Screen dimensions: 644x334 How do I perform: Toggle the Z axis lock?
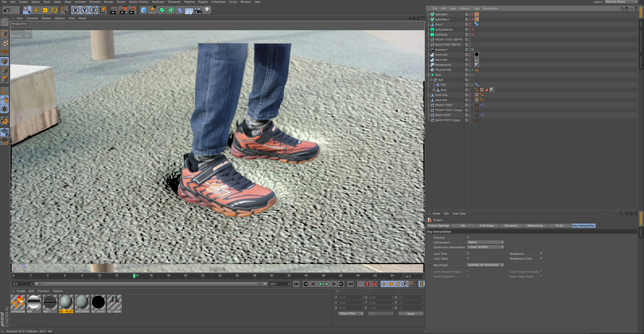pos(94,10)
